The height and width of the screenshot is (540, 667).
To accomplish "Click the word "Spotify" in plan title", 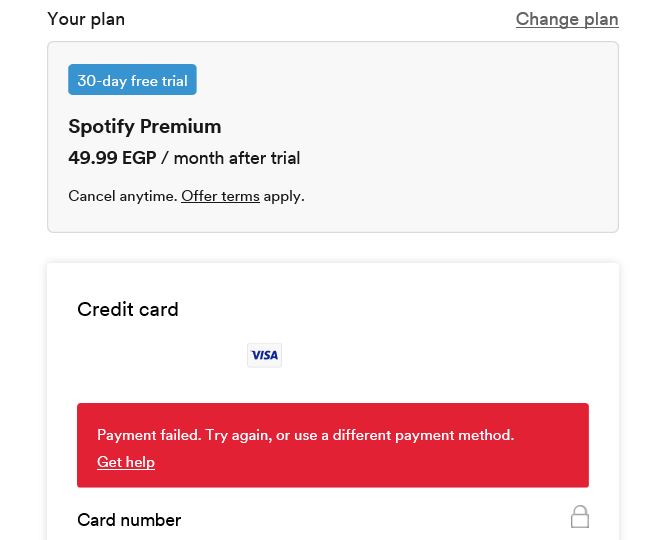I will (101, 126).
